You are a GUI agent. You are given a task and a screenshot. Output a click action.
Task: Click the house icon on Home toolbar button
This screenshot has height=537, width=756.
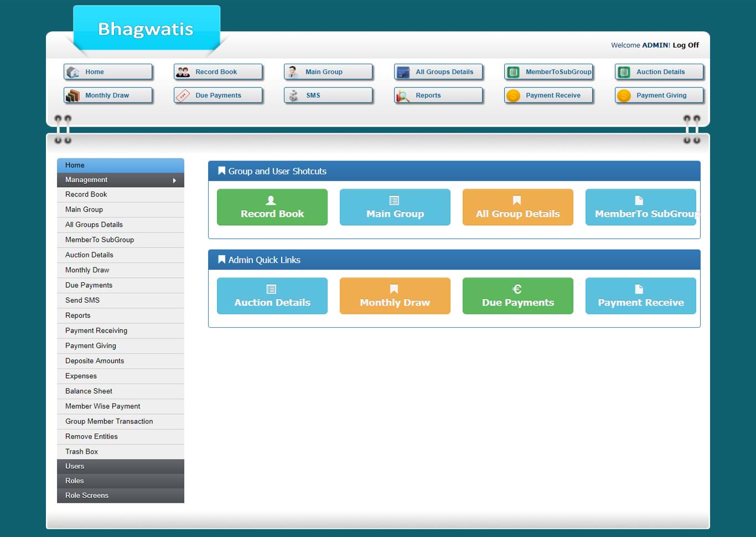click(x=73, y=72)
